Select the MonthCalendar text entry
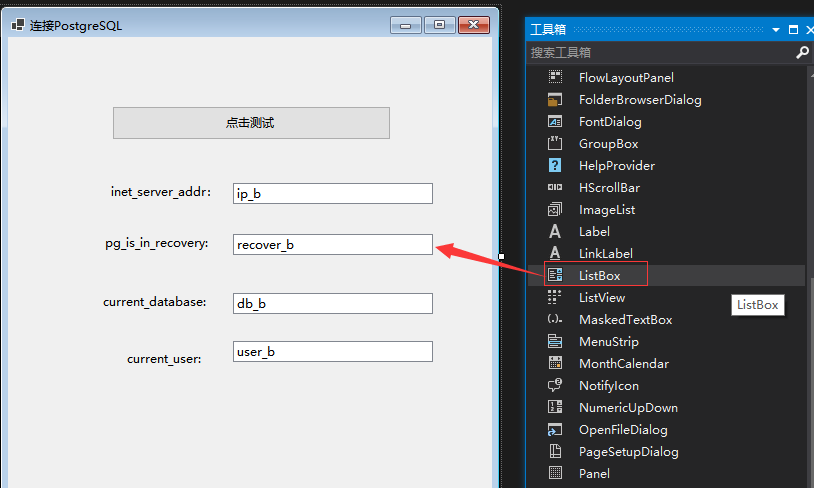The height and width of the screenshot is (488, 814). click(624, 363)
